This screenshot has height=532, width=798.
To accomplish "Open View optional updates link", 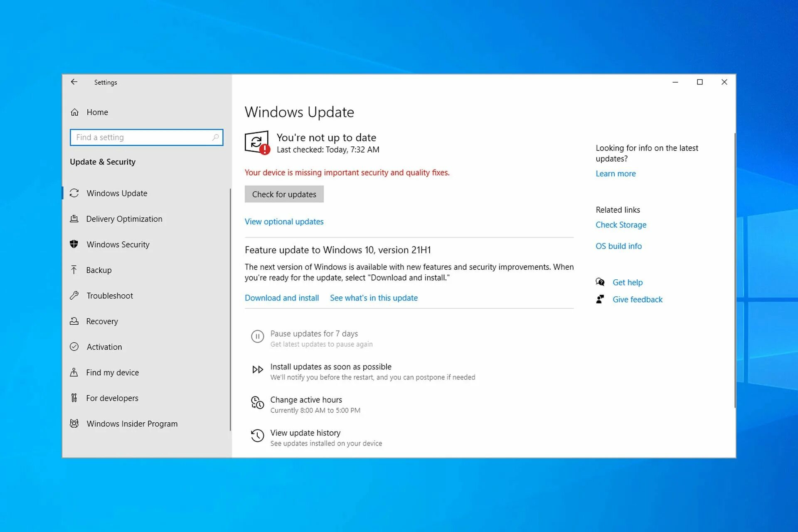I will (284, 222).
